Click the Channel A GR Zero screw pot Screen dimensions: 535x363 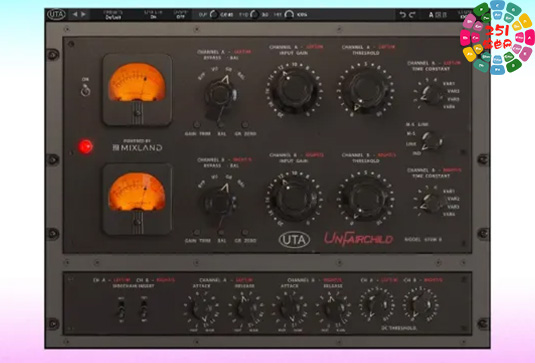(x=245, y=124)
